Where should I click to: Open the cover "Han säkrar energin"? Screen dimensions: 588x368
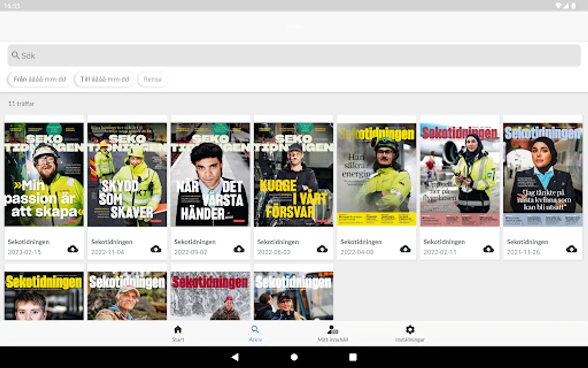[376, 175]
